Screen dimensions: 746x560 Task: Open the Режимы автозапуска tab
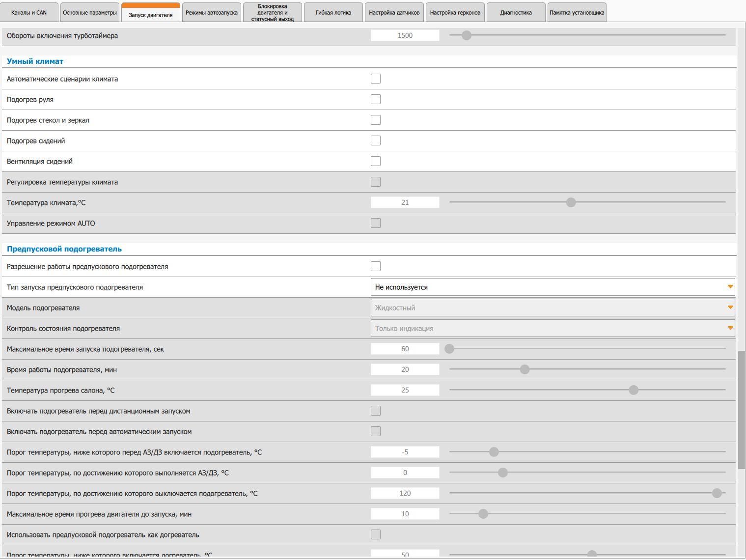coord(212,12)
